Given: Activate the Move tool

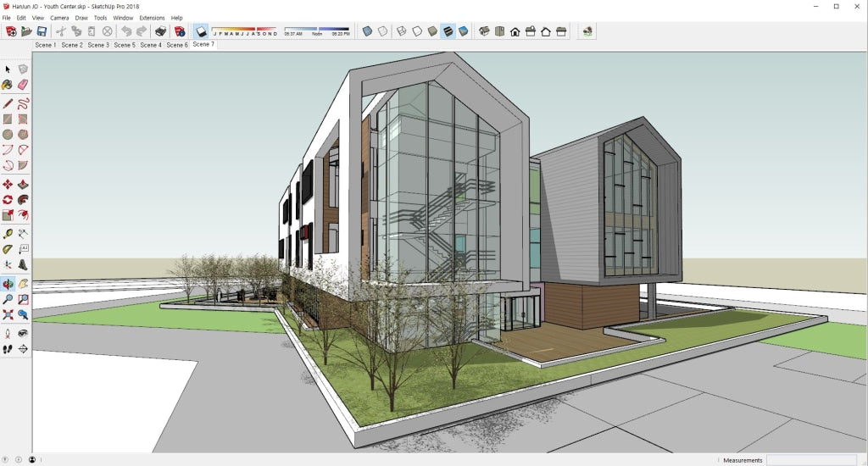Looking at the screenshot, I should tap(8, 185).
